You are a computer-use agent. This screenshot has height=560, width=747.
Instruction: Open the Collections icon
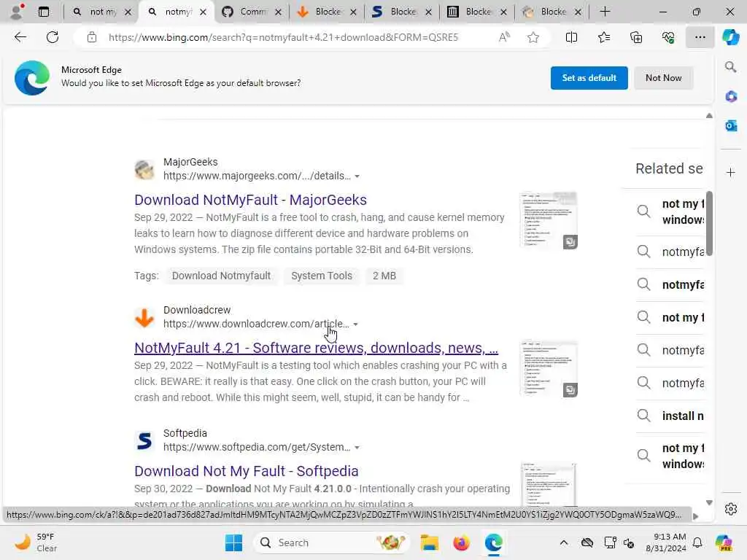click(636, 37)
